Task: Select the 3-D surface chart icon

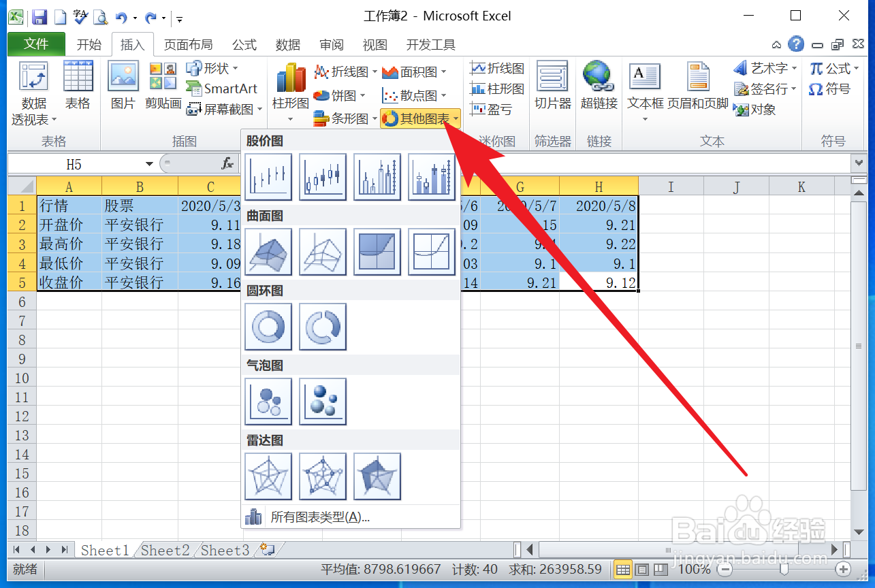Action: [x=268, y=252]
